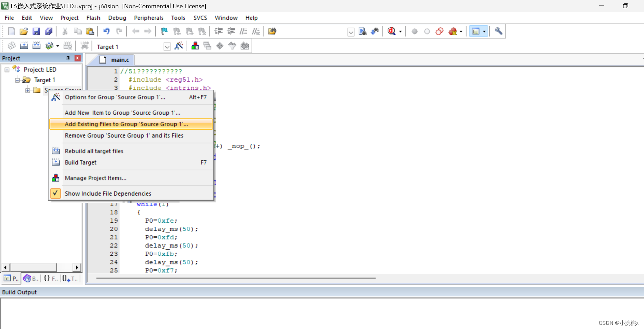The height and width of the screenshot is (329, 644).
Task: Navigate backward with the left arrow
Action: point(136,31)
